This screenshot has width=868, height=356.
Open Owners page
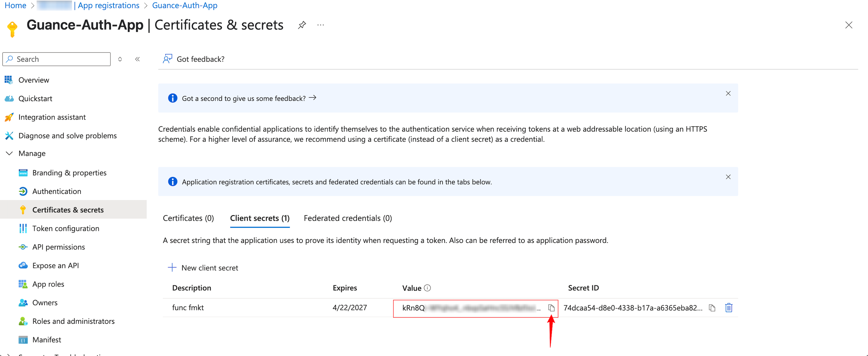pos(45,303)
